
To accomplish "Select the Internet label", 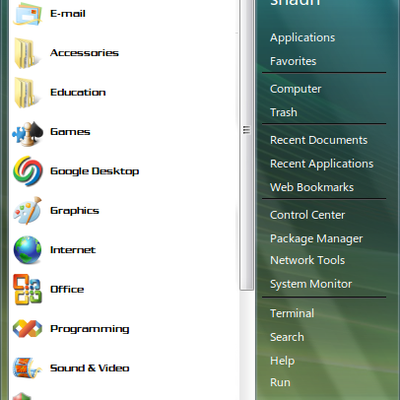I will (73, 250).
